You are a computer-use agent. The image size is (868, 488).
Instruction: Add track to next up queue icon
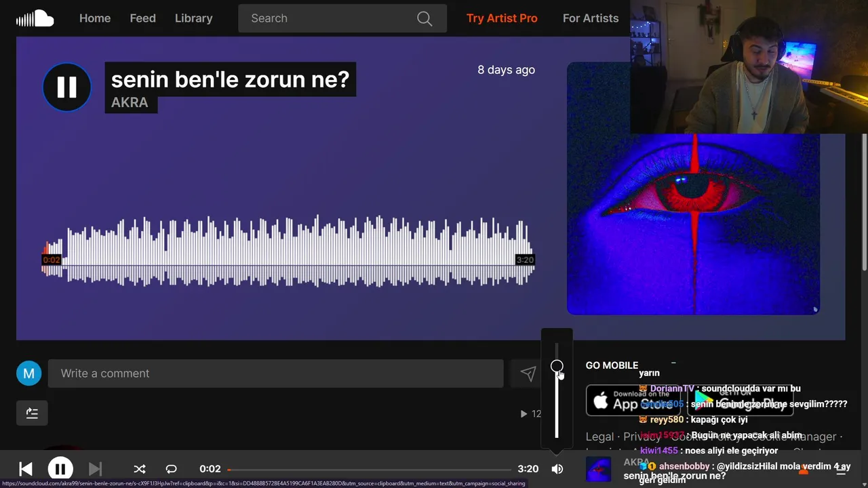pos(32,413)
